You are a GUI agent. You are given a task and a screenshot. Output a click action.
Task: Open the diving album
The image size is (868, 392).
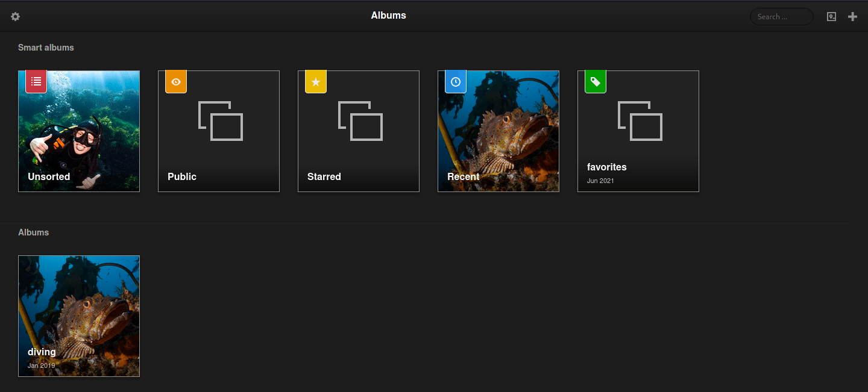pos(79,316)
